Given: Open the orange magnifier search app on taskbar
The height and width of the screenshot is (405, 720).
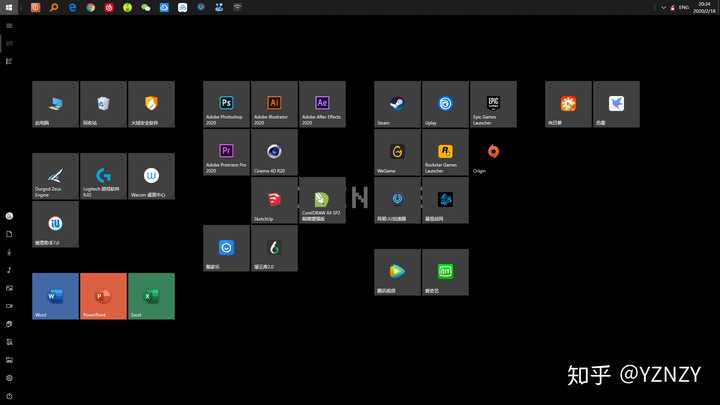Looking at the screenshot, I should [x=54, y=7].
